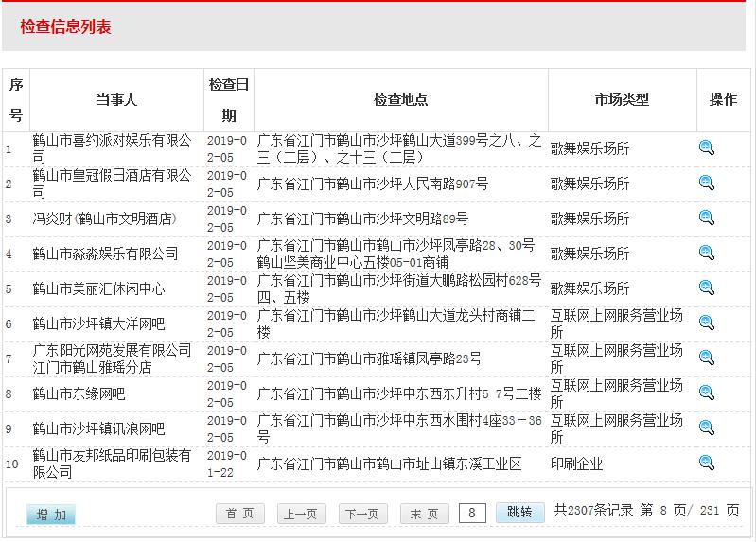
Task: Jump to last page 末页
Action: tap(424, 514)
